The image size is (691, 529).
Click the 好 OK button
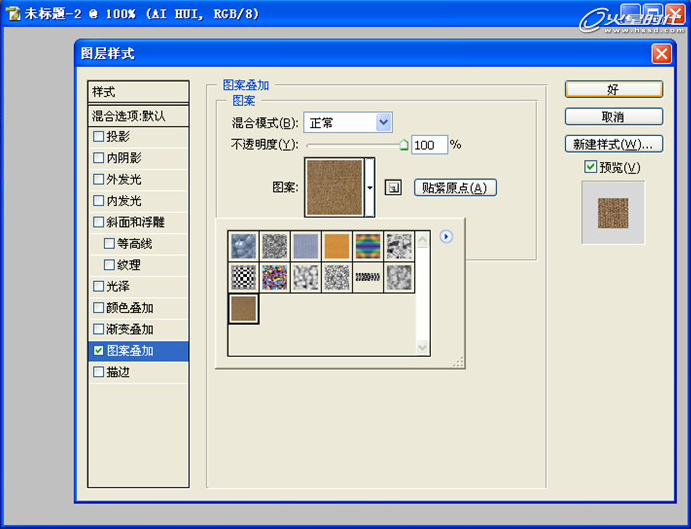[613, 90]
